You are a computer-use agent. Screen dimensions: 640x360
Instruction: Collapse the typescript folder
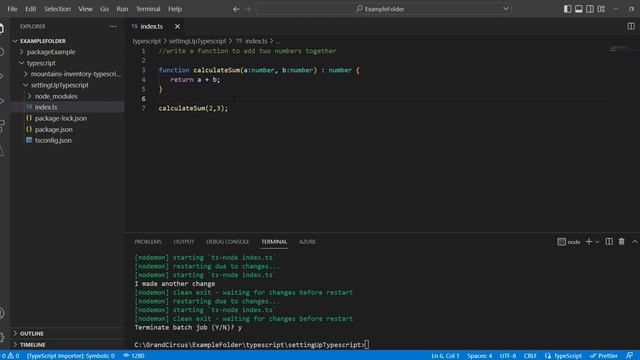(x=41, y=63)
